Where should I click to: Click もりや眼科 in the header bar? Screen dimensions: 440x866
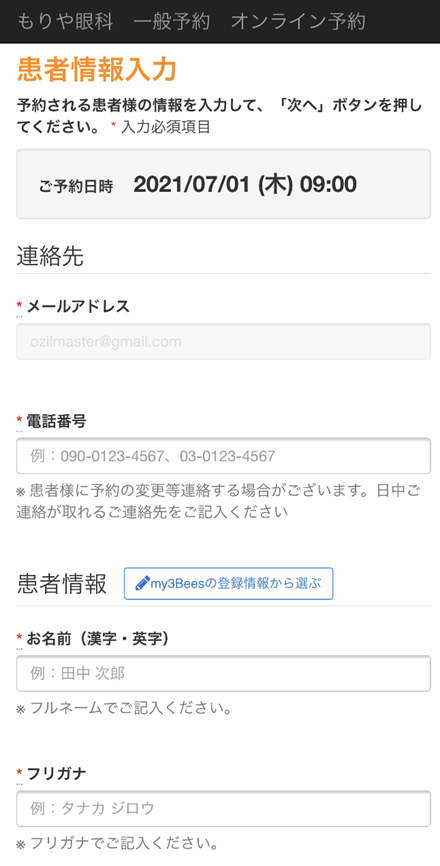coord(65,22)
